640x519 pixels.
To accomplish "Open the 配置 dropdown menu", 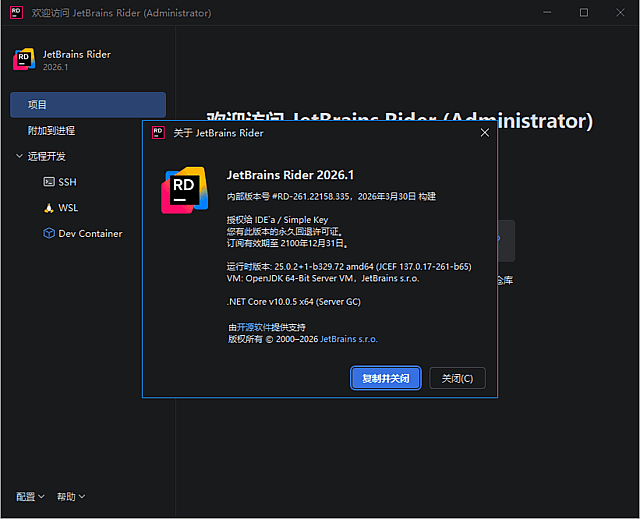I will point(31,497).
